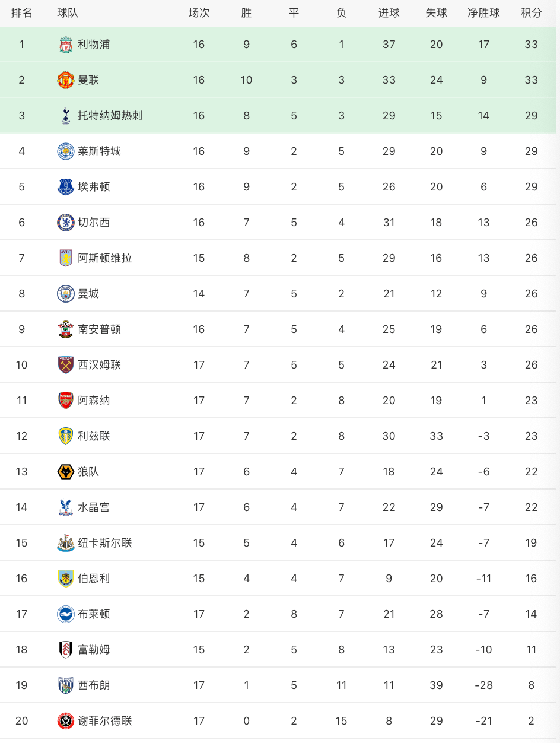Screen dimensions: 560x743
Task: Click the Sheffield United crest icon
Action: coord(65,721)
